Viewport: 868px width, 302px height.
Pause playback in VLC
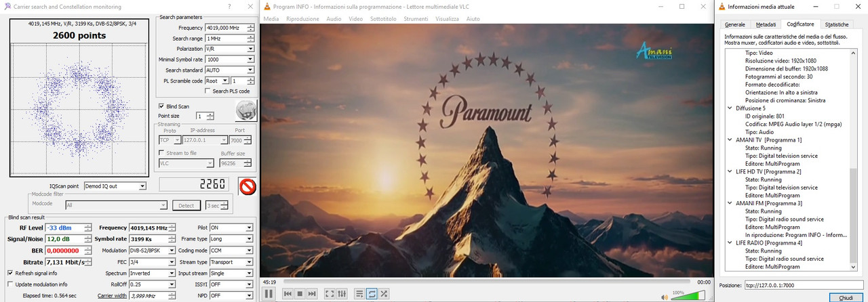[269, 293]
